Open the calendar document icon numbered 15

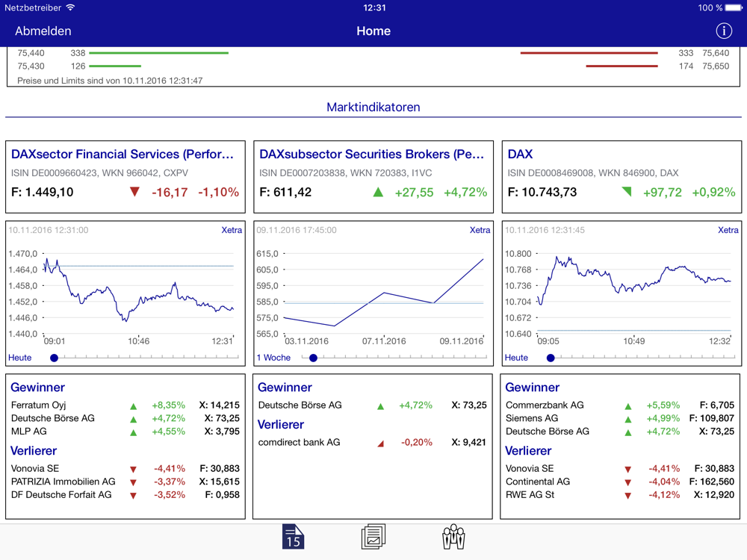click(x=293, y=537)
